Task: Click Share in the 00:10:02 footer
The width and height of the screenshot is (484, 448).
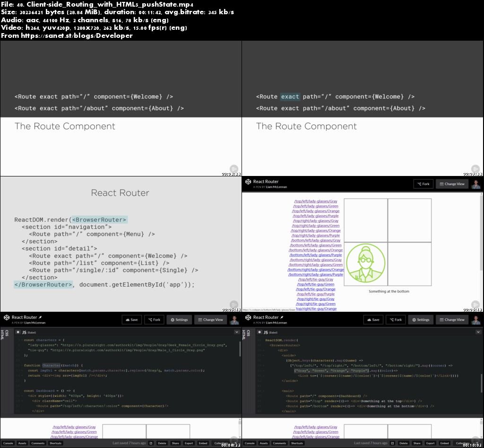Action: [x=417, y=443]
